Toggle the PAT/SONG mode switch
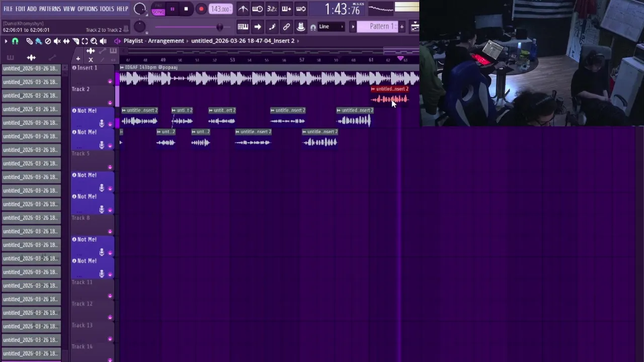This screenshot has height=362, width=644. pos(158,9)
